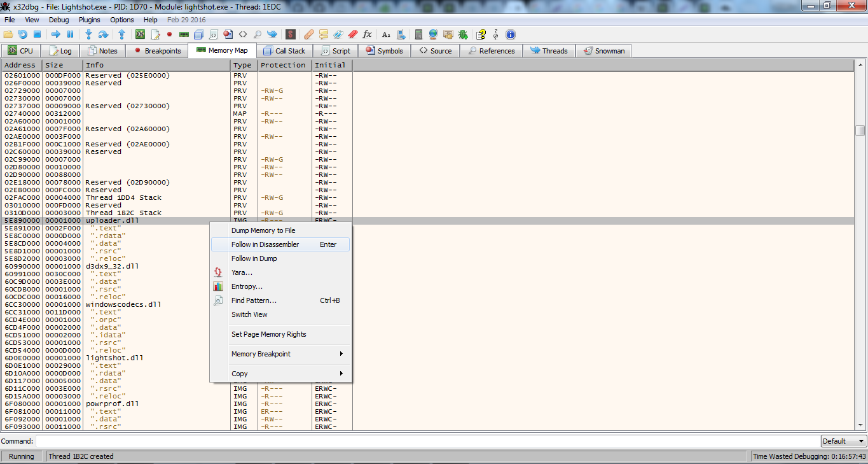The width and height of the screenshot is (868, 464).
Task: Show labels via the toolbar tags icon
Action: coord(338,34)
